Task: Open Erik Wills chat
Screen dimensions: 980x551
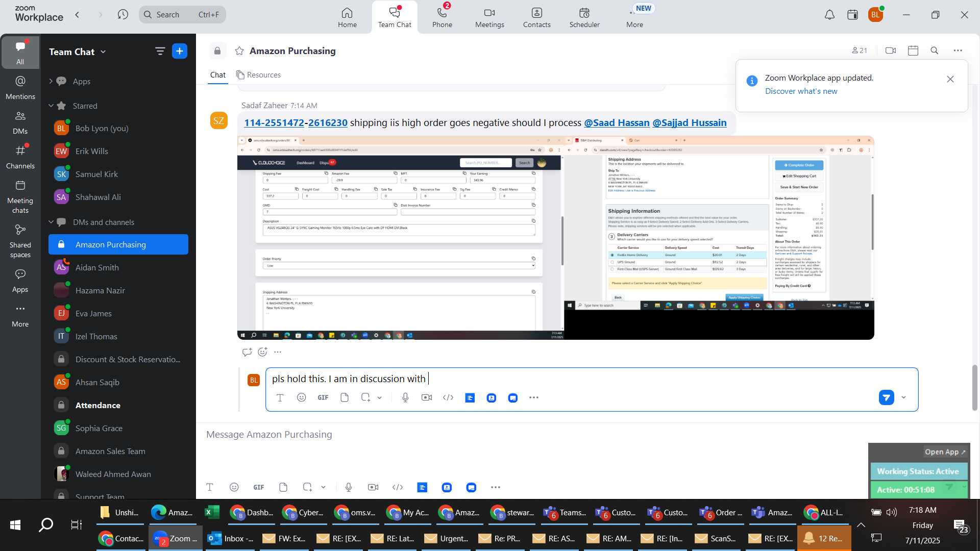Action: tap(118, 151)
